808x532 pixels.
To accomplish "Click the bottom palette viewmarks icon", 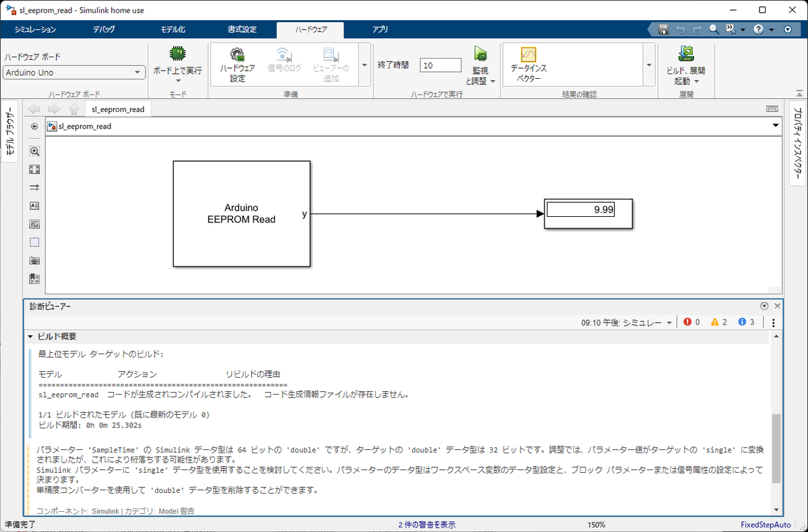I will 35,279.
